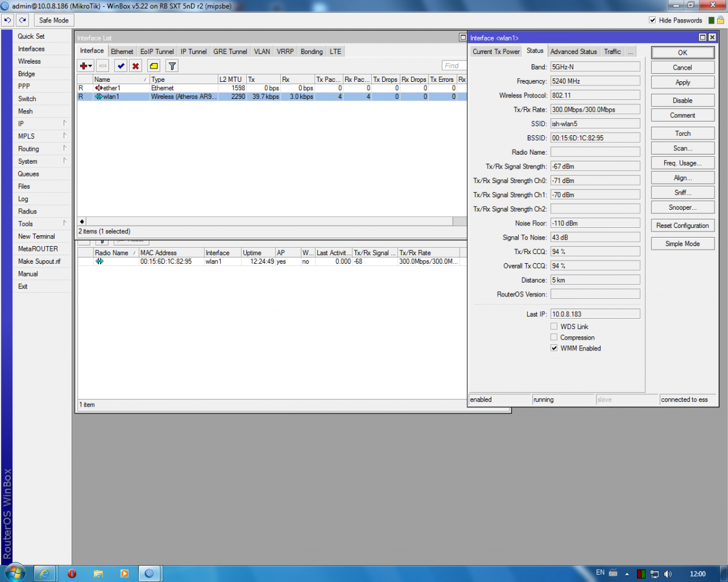Click the red plus Add interface button
Viewport: 728px width, 582px height.
[85, 66]
